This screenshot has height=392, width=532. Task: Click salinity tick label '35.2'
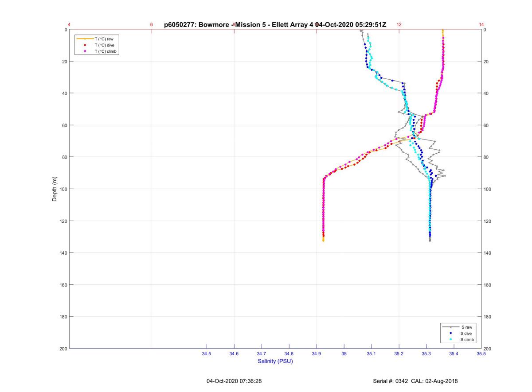[x=399, y=354]
